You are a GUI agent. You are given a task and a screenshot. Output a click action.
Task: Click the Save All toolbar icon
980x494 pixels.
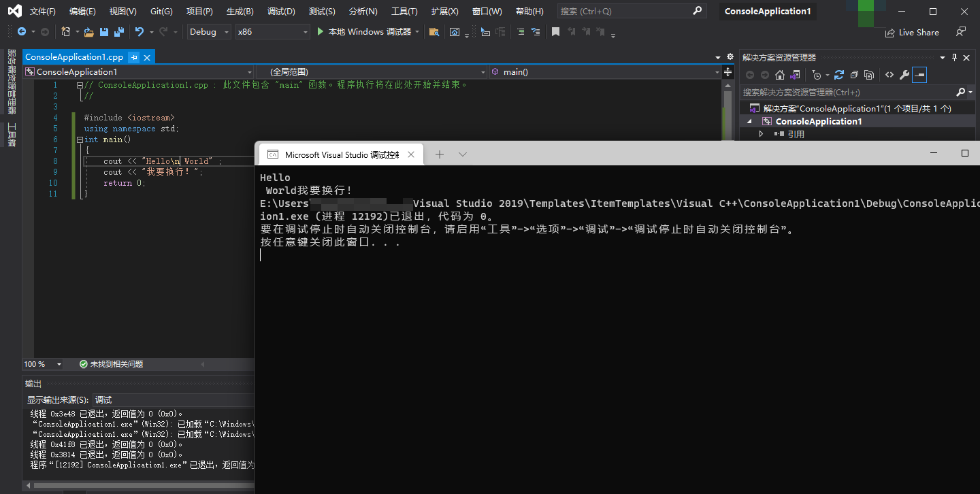pos(119,32)
